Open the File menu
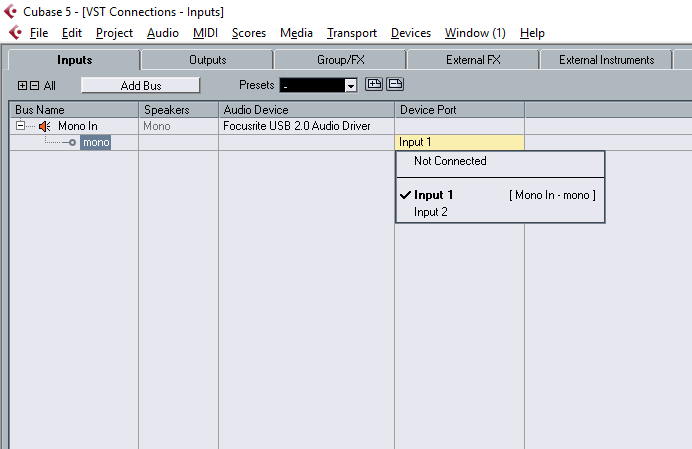This screenshot has width=692, height=449. (39, 33)
